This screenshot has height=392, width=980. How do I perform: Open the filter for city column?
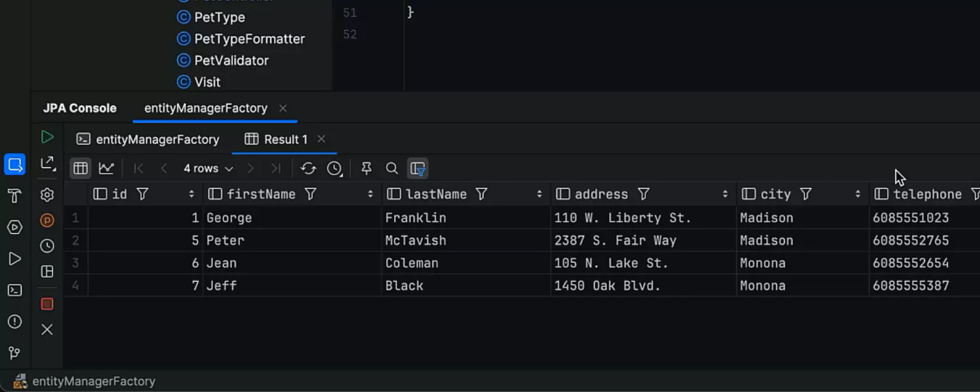(x=806, y=194)
